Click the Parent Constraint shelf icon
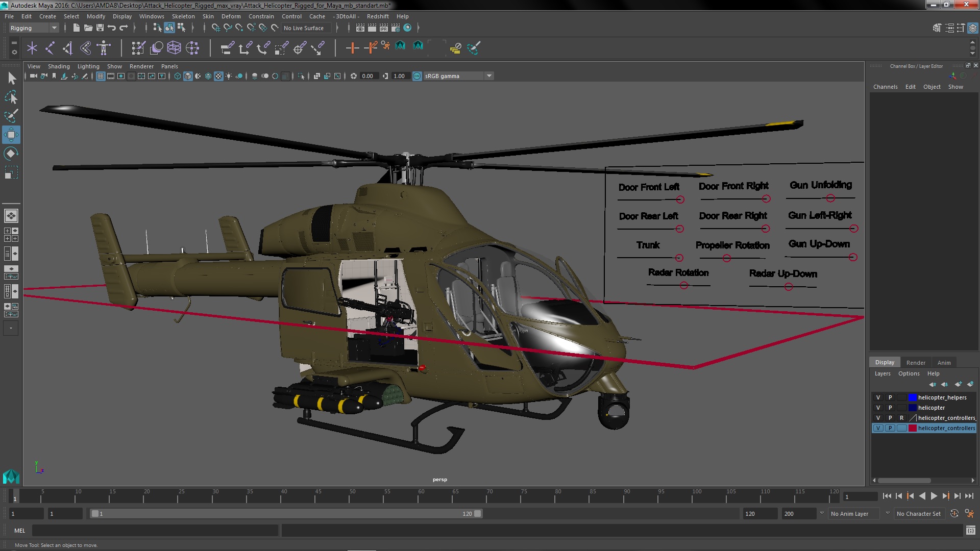This screenshot has height=551, width=980. tap(228, 48)
